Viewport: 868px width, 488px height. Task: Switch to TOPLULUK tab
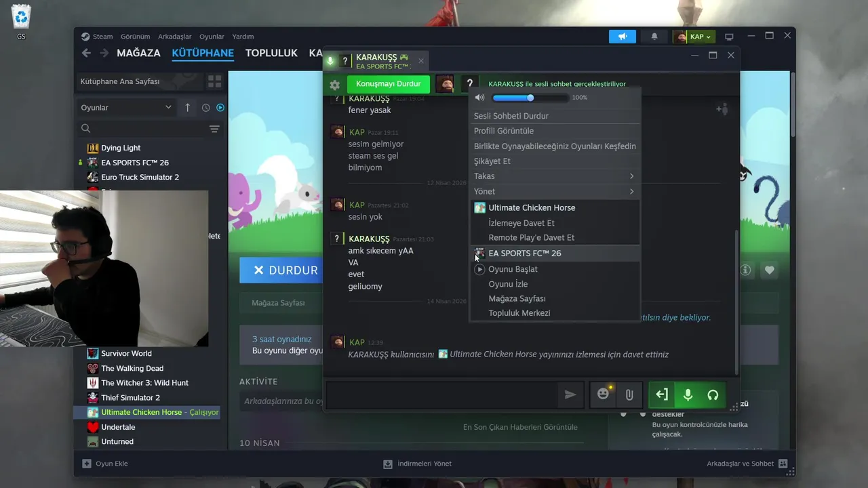click(271, 53)
